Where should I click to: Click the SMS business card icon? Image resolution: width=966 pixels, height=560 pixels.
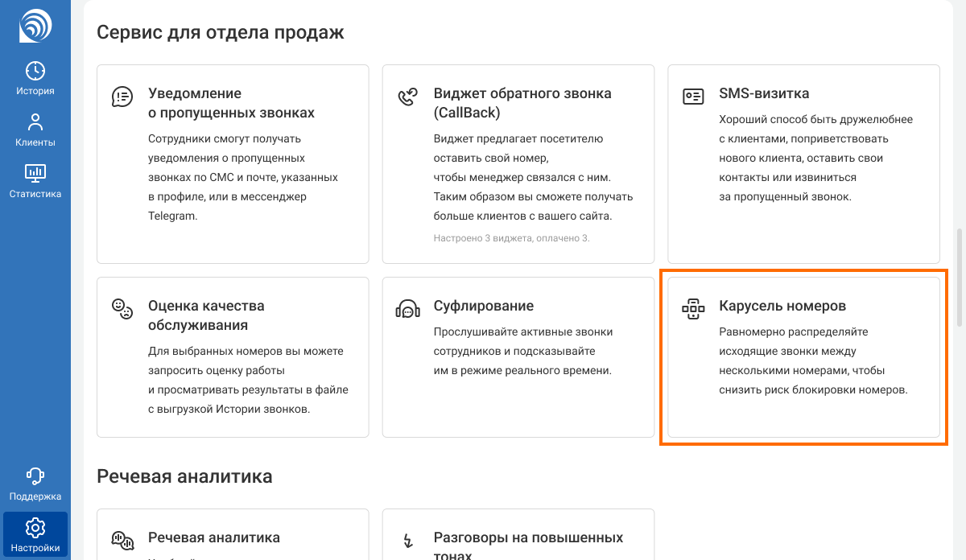(693, 97)
